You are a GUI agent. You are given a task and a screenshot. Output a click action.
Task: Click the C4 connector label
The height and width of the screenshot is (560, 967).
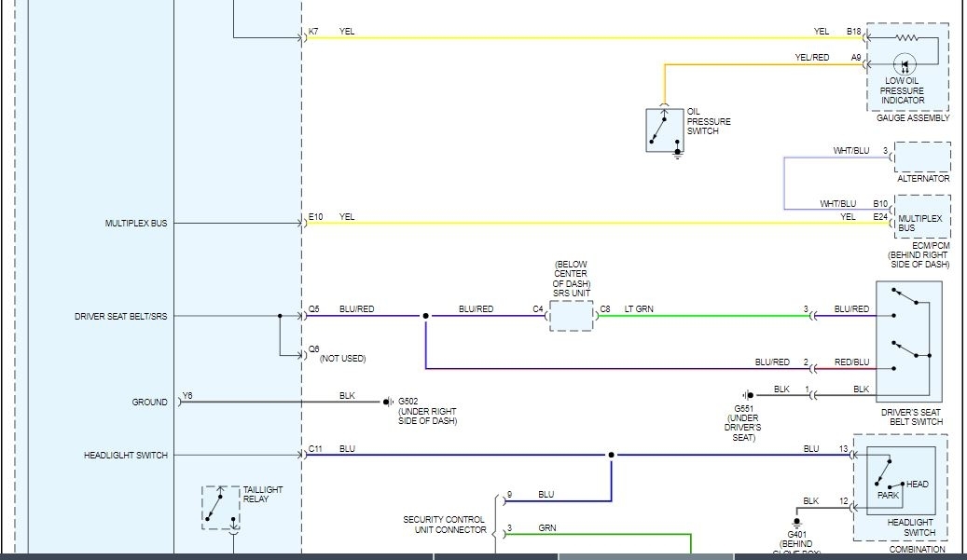click(x=538, y=309)
